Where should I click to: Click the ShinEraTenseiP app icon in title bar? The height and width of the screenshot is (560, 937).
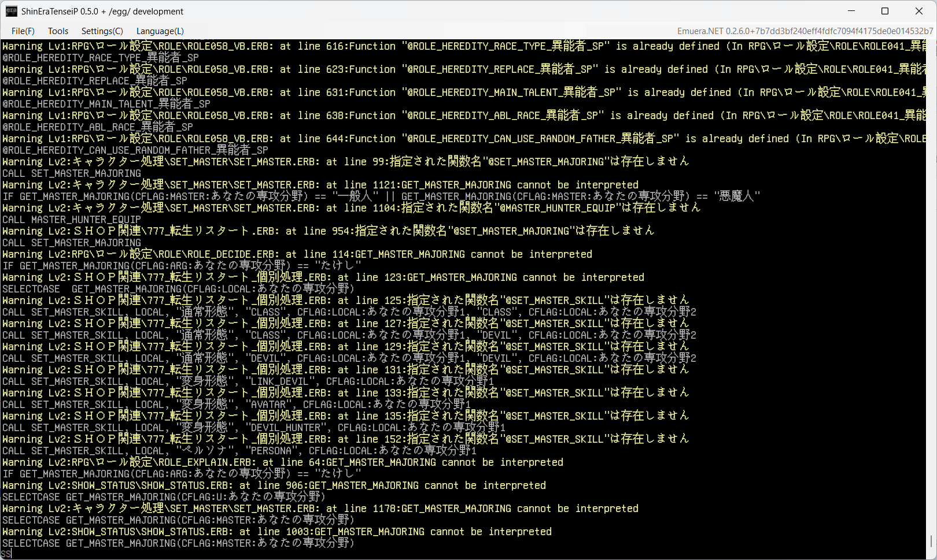11,11
